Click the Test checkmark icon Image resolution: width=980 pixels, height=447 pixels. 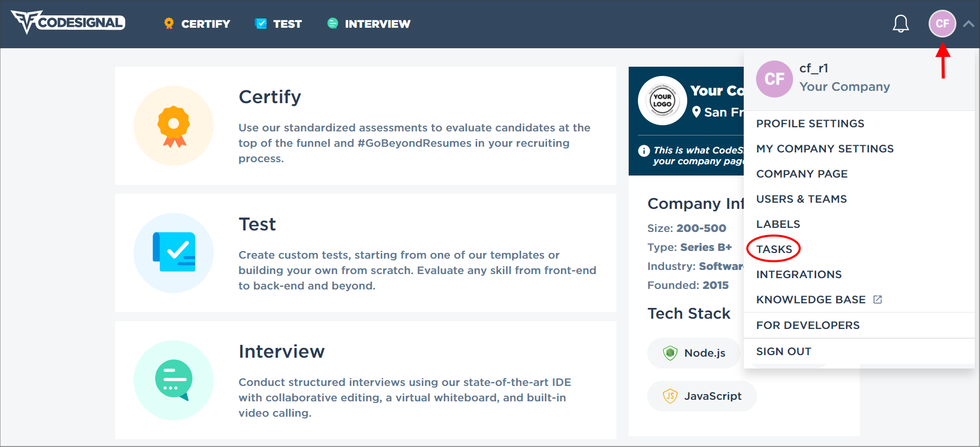tap(174, 252)
